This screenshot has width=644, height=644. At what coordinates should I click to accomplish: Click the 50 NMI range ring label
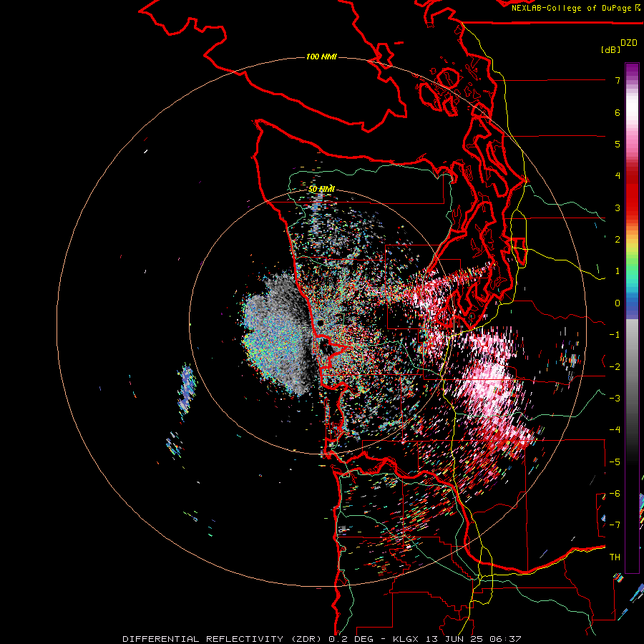click(321, 189)
